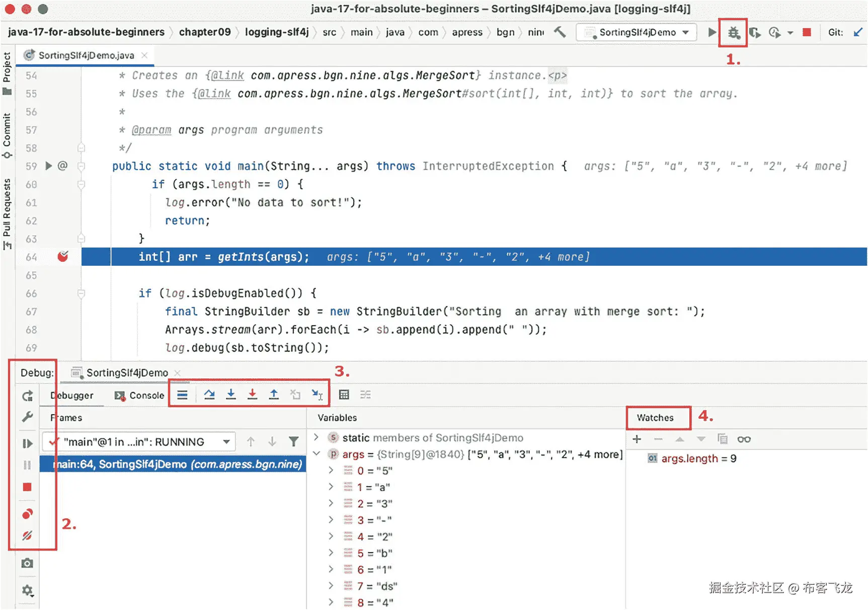The height and width of the screenshot is (610, 868).
Task: Open the main thread selector dropdown
Action: pos(139,442)
